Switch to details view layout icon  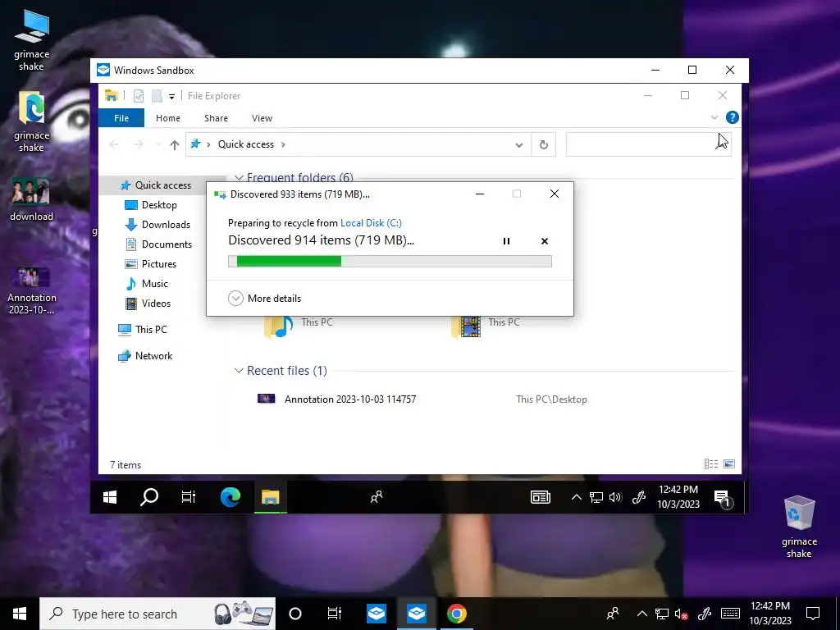coord(711,464)
